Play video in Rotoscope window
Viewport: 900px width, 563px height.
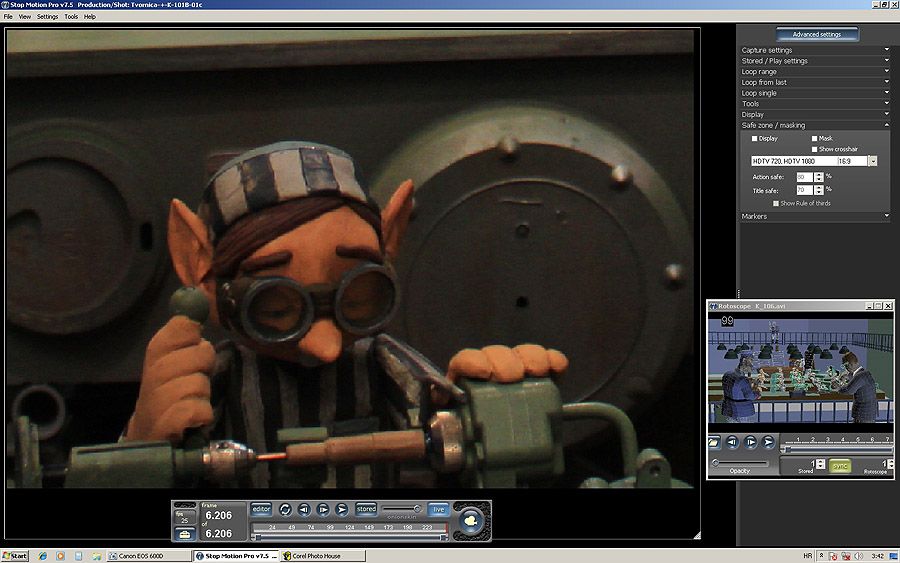(x=769, y=442)
